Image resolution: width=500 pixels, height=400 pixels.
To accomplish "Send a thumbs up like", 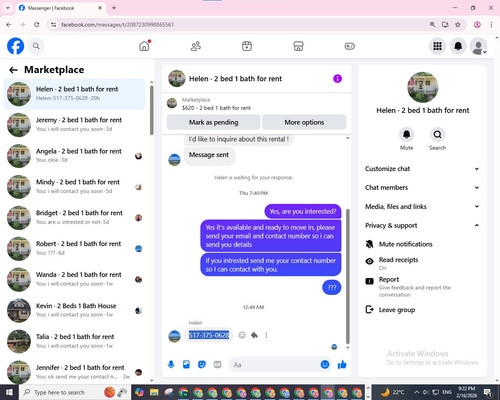I will [x=342, y=364].
